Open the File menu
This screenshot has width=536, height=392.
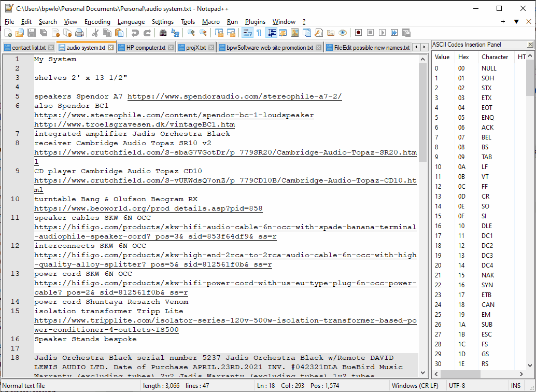pyautogui.click(x=9, y=22)
